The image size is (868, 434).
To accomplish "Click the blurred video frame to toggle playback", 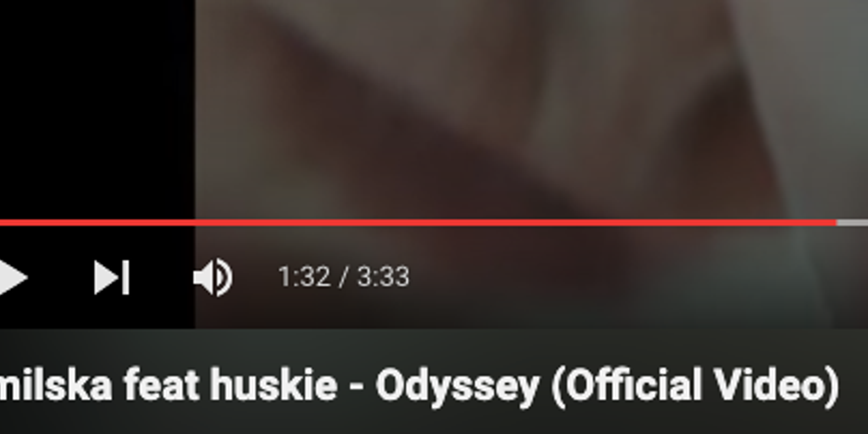I will (x=521, y=108).
